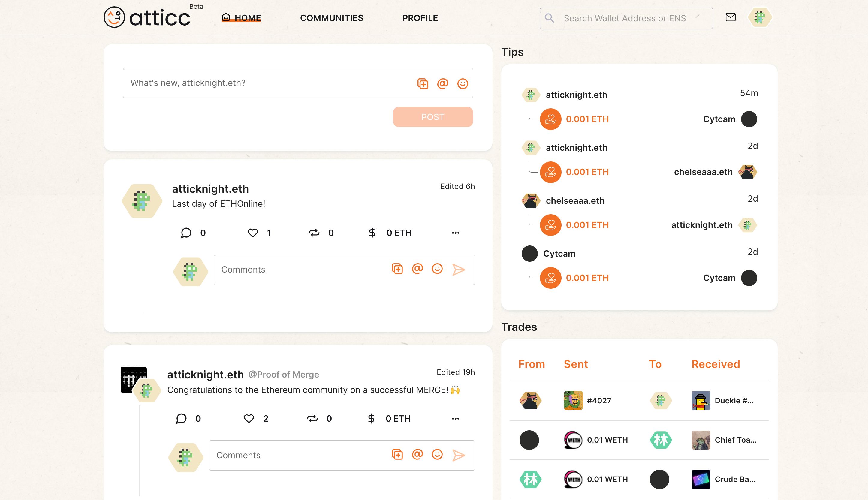The height and width of the screenshot is (500, 868).
Task: Click the three-dot menu on ETHOnline post
Action: [456, 232]
